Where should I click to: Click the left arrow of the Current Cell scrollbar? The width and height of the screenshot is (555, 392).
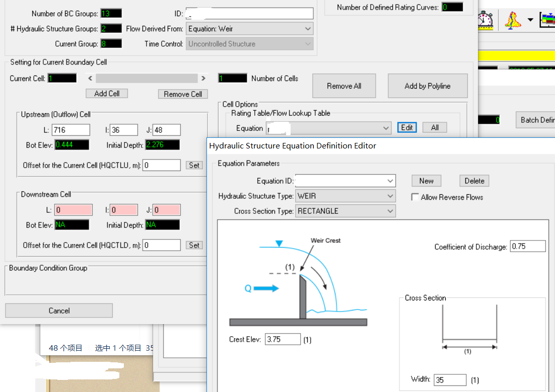coord(90,78)
